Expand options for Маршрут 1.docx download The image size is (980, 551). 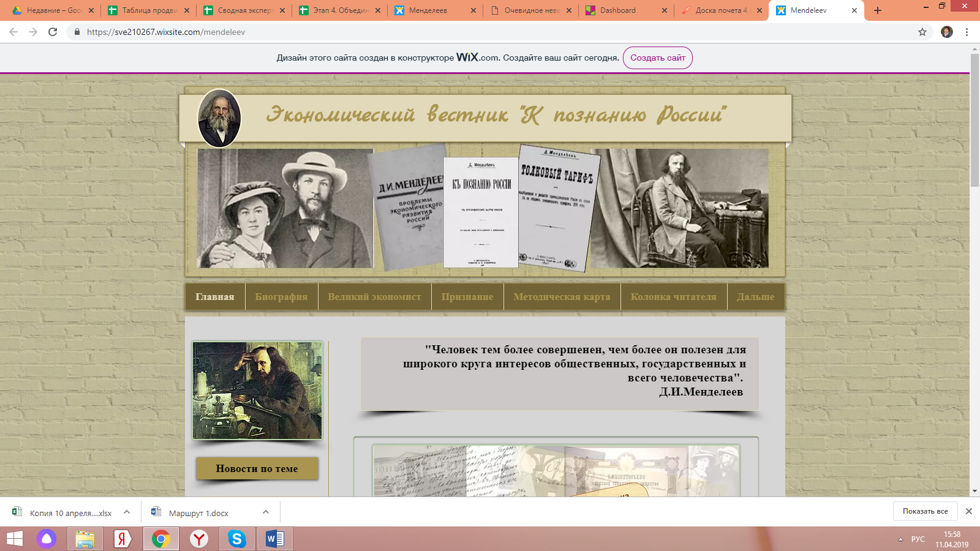click(x=266, y=512)
